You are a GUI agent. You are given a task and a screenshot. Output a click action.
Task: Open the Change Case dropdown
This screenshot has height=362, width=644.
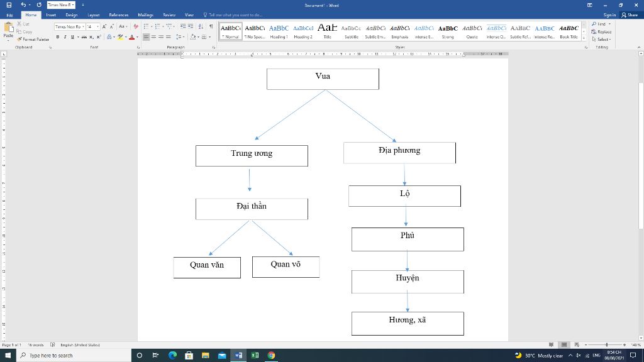[123, 26]
